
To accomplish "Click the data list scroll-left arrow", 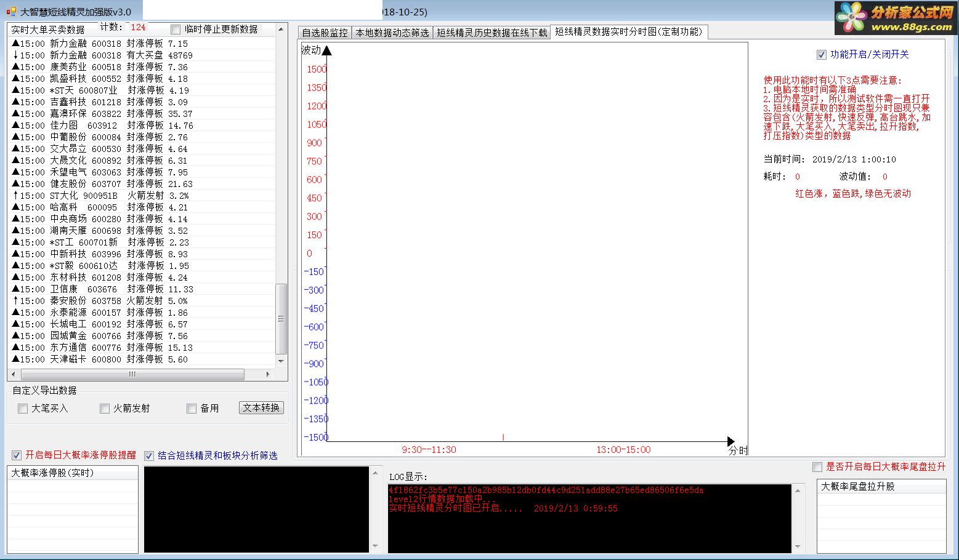I will (x=14, y=374).
